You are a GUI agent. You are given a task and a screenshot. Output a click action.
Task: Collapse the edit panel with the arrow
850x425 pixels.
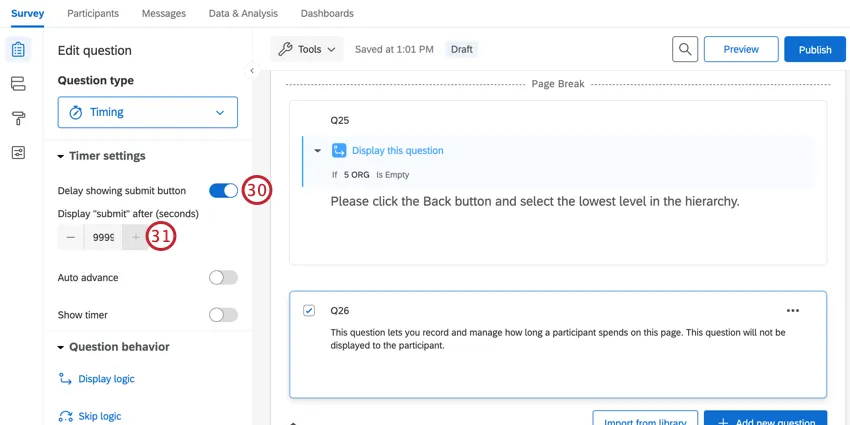[252, 71]
